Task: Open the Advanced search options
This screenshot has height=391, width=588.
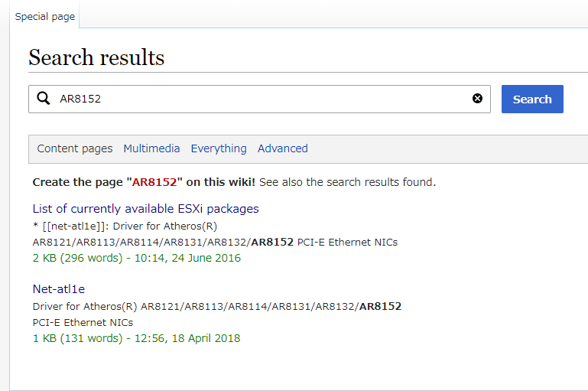Action: click(x=282, y=148)
